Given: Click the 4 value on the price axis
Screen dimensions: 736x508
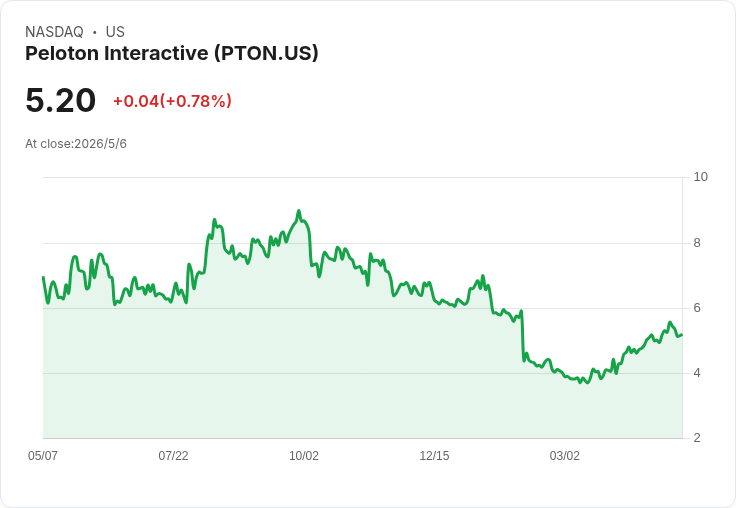Looking at the screenshot, I should tap(697, 373).
